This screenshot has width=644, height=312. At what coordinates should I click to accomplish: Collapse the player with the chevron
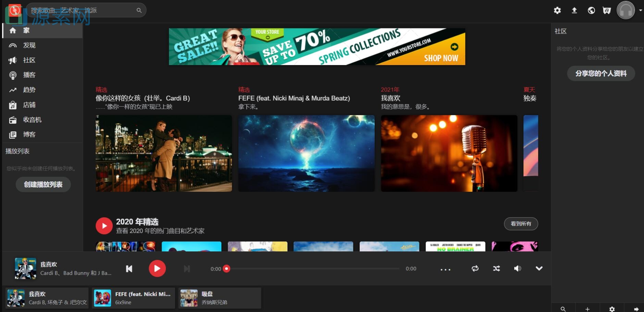pyautogui.click(x=539, y=269)
